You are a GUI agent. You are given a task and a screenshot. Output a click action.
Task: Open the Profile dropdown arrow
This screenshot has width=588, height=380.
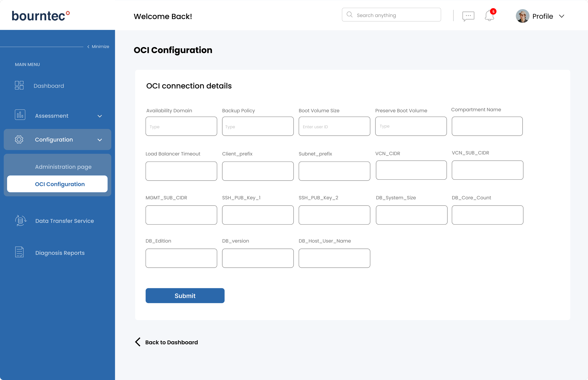(x=562, y=16)
